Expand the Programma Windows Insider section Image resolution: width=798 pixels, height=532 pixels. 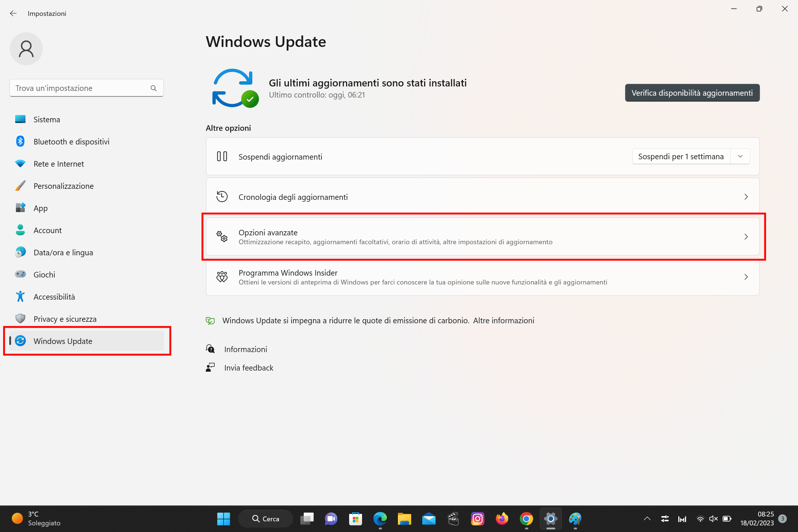[480, 277]
